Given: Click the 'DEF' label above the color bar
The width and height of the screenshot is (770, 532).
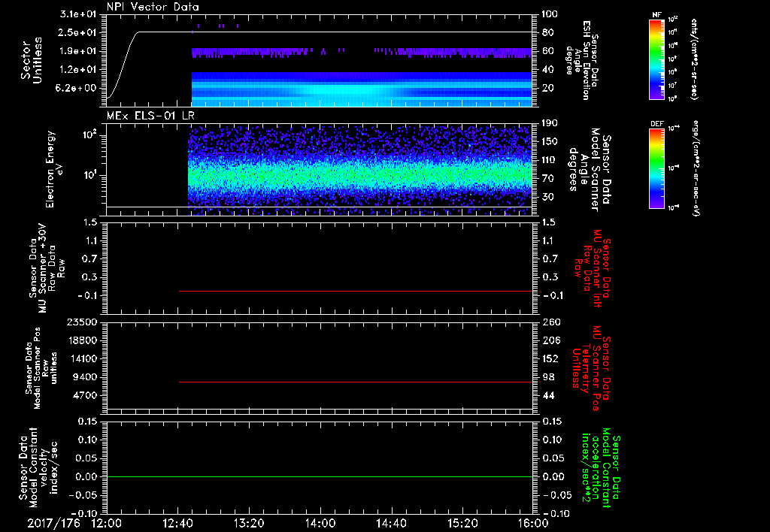Looking at the screenshot, I should click(x=656, y=124).
